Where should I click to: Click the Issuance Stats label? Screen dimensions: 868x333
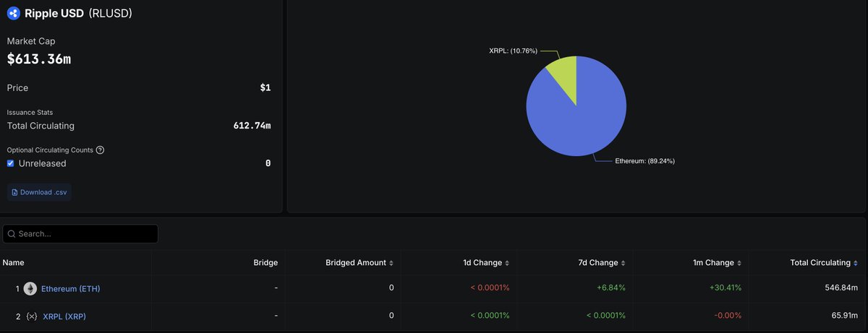tap(30, 113)
